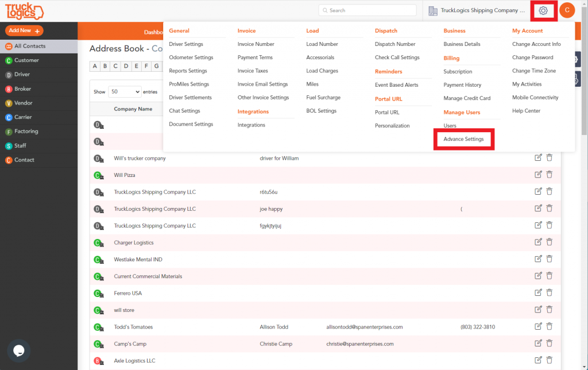Edit the will store contact
The height and width of the screenshot is (370, 588).
point(538,310)
